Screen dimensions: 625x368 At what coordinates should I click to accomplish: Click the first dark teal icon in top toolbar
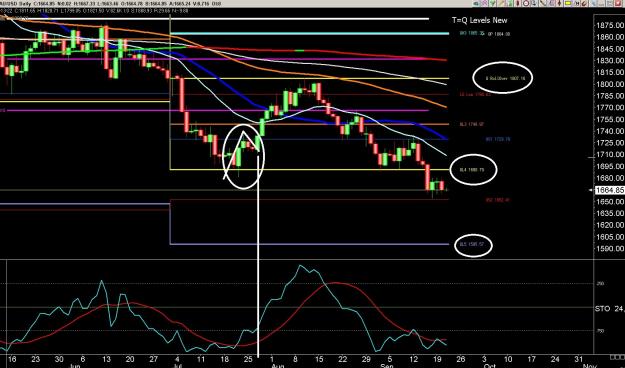coord(476,3)
